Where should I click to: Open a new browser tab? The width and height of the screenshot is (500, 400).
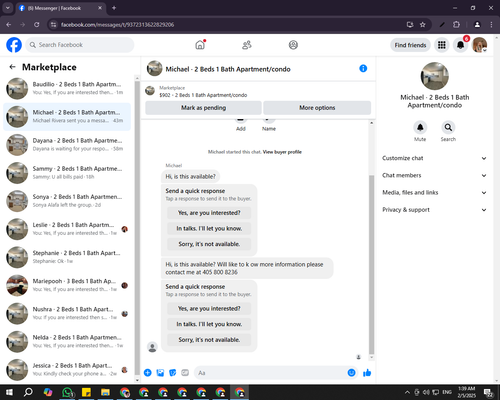tap(114, 8)
